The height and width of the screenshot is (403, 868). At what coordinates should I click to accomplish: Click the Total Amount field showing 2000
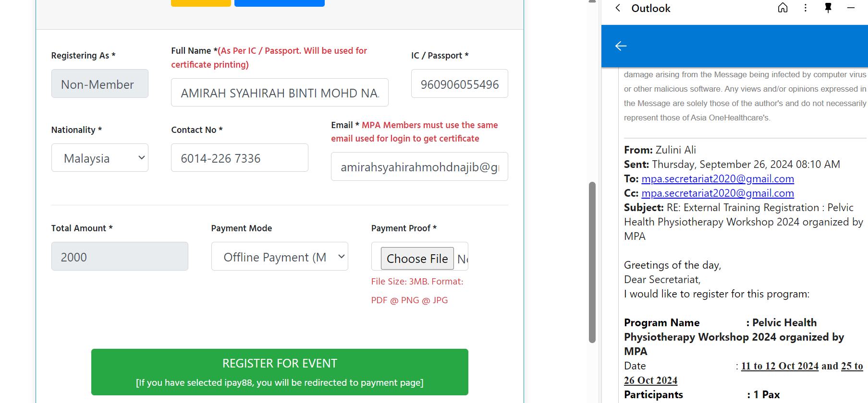(120, 257)
